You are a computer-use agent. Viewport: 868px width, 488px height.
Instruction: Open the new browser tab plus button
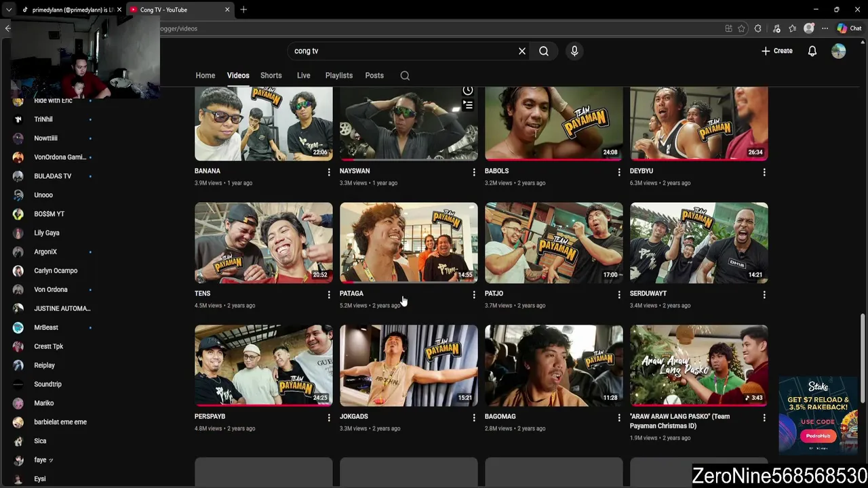(243, 9)
